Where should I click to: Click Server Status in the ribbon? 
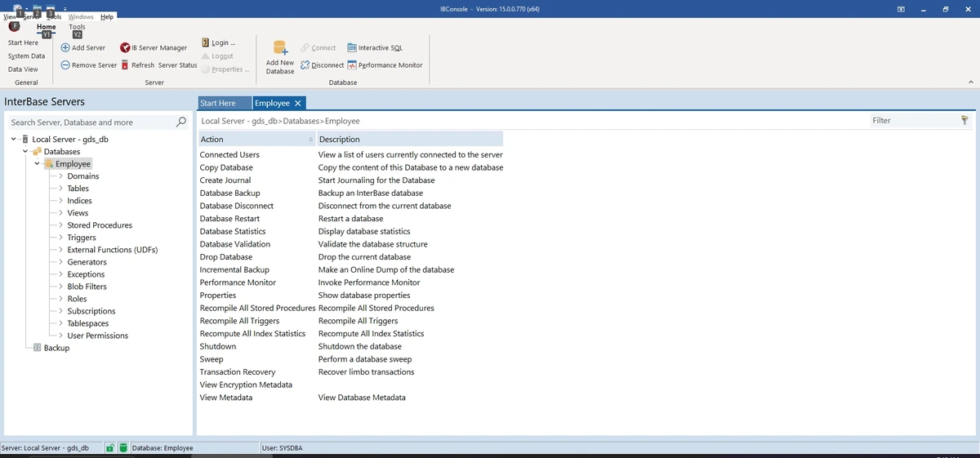coord(177,65)
